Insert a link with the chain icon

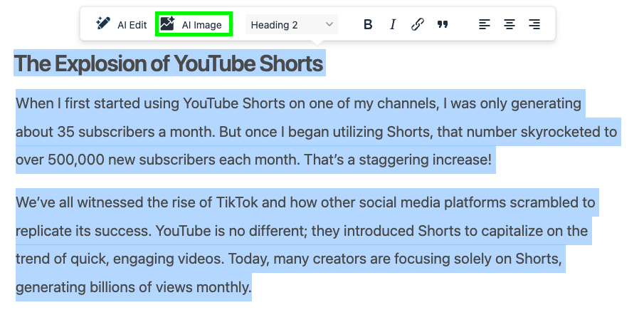417,25
